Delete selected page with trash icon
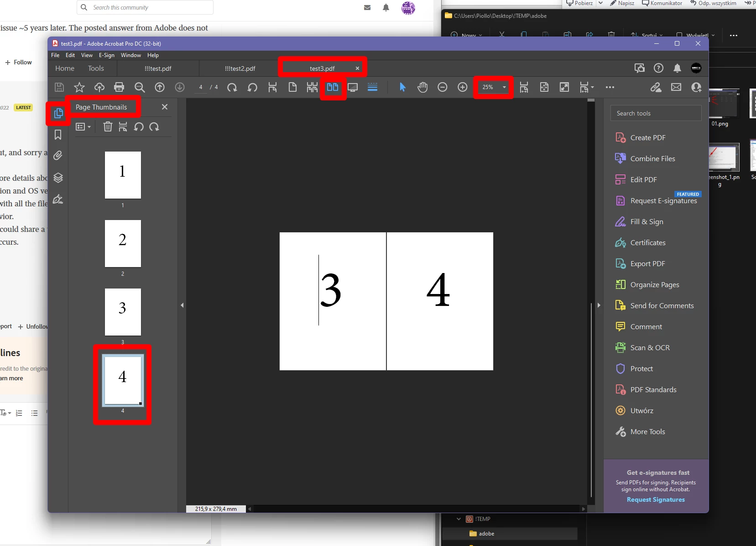The width and height of the screenshot is (756, 546). tap(108, 126)
